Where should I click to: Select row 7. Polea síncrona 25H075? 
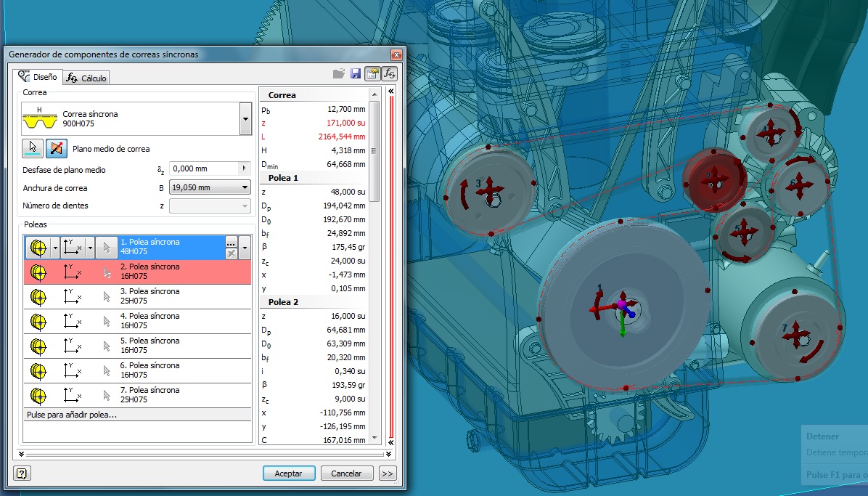(137, 395)
